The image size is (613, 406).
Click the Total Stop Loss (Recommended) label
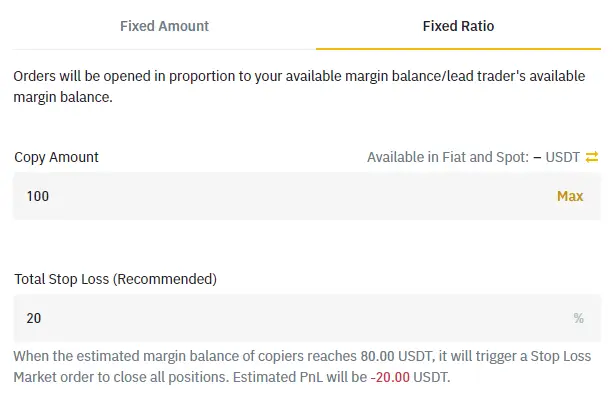[x=115, y=279]
